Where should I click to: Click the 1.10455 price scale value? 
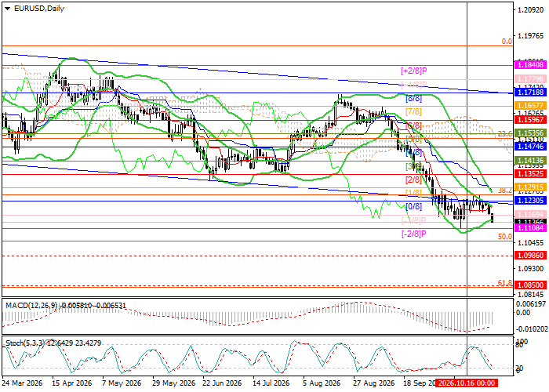pyautogui.click(x=530, y=242)
